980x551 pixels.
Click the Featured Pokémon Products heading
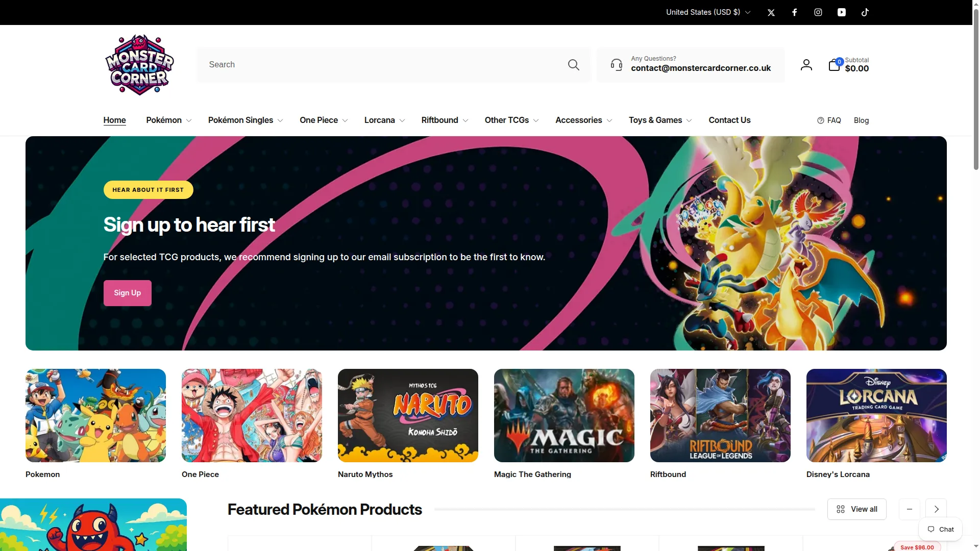click(x=325, y=509)
